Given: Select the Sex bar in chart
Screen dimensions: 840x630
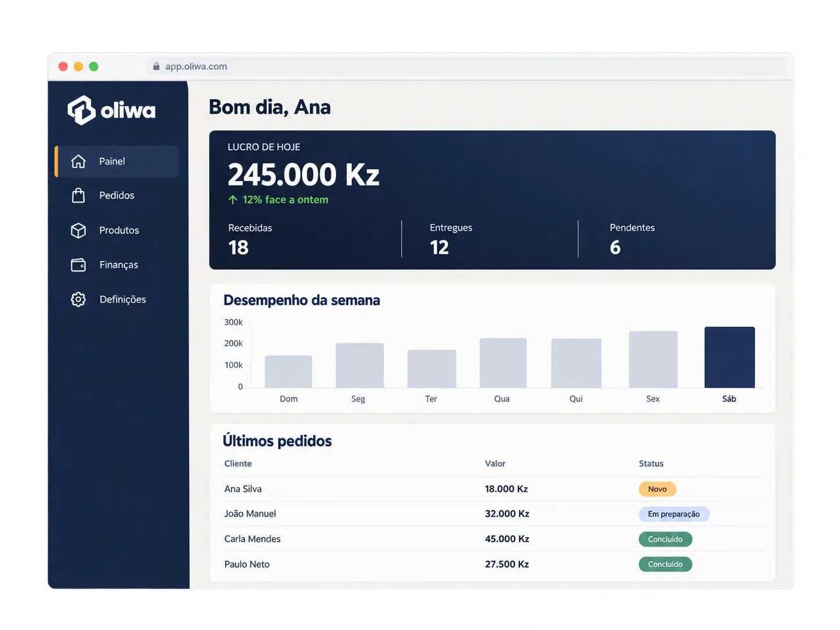Looking at the screenshot, I should 653,360.
